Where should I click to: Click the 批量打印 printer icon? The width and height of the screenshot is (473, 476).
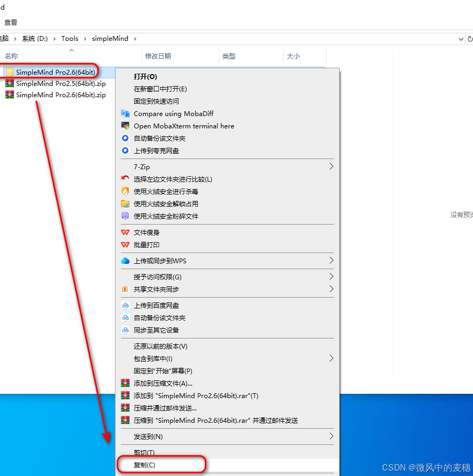pyautogui.click(x=124, y=245)
